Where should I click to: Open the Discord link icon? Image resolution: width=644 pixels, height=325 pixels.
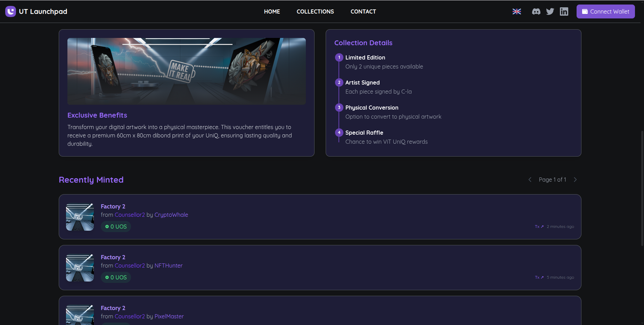coord(536,11)
